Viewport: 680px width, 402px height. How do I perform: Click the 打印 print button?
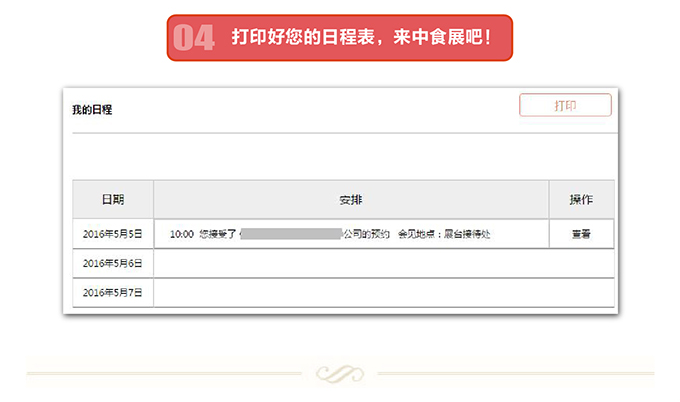click(x=565, y=105)
